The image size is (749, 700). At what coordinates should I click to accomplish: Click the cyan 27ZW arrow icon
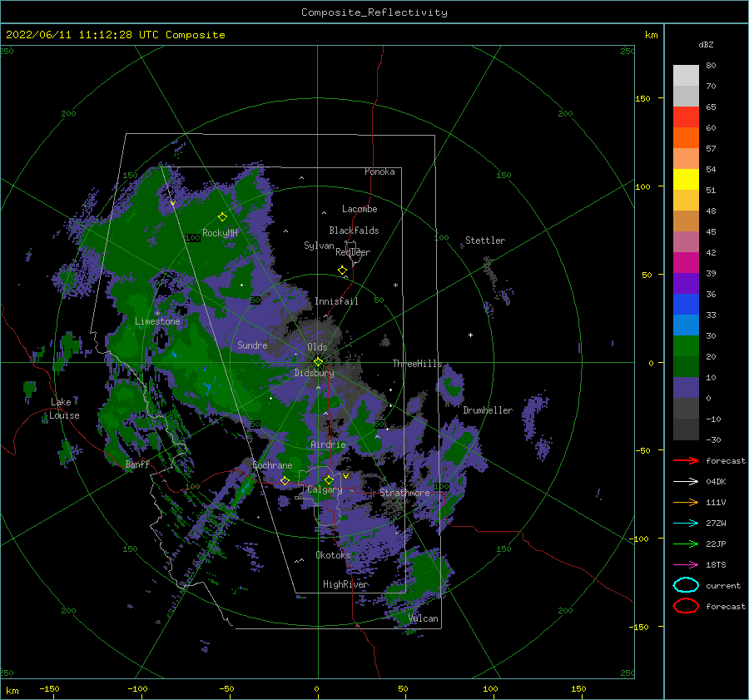click(686, 524)
